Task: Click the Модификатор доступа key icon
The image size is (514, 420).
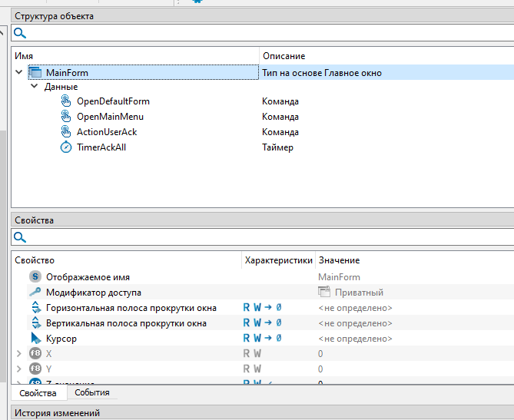Action: (x=35, y=293)
